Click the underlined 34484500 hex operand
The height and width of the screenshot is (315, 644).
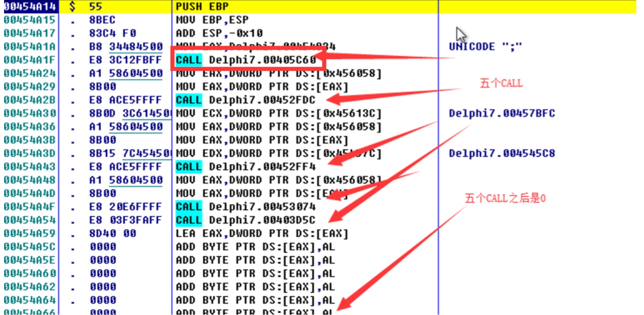136,47
